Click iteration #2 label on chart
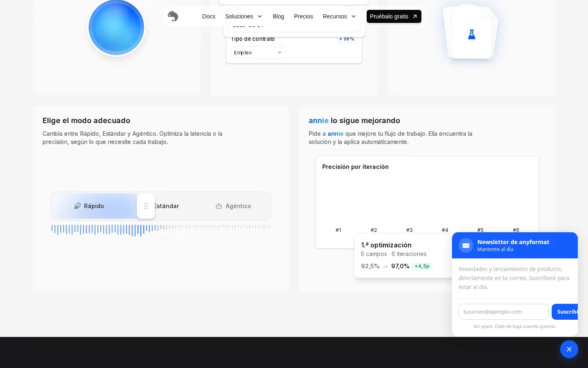This screenshot has width=588, height=368. pyautogui.click(x=374, y=230)
